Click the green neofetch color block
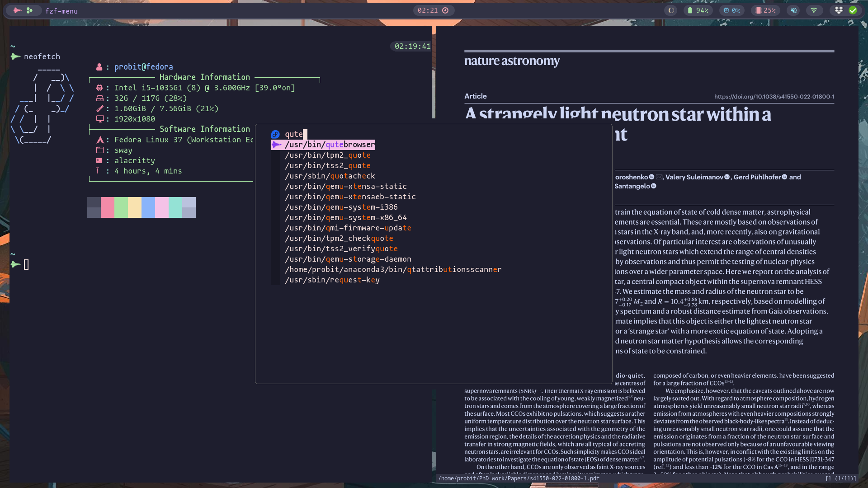The height and width of the screenshot is (488, 868). (121, 207)
